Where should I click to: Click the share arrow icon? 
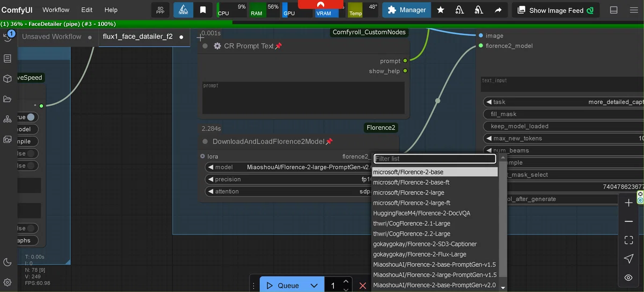tap(499, 10)
